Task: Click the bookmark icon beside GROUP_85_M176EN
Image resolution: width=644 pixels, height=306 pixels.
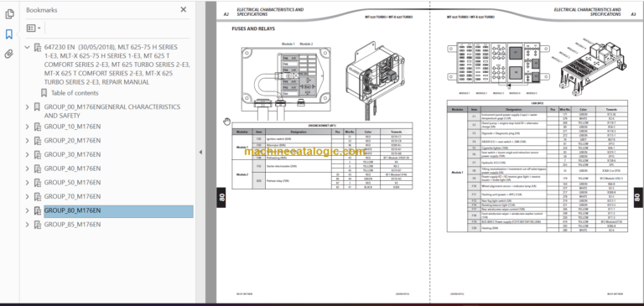Action: point(38,225)
